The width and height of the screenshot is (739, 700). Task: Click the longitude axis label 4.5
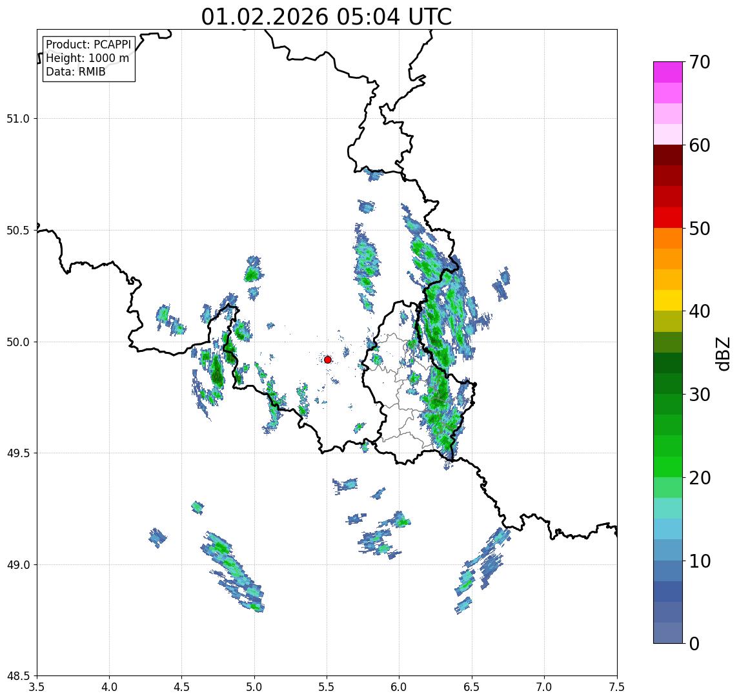pos(182,687)
